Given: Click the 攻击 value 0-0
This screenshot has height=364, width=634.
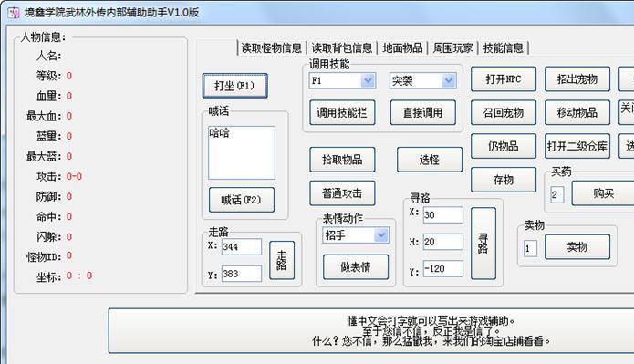Looking at the screenshot, I should point(74,176).
